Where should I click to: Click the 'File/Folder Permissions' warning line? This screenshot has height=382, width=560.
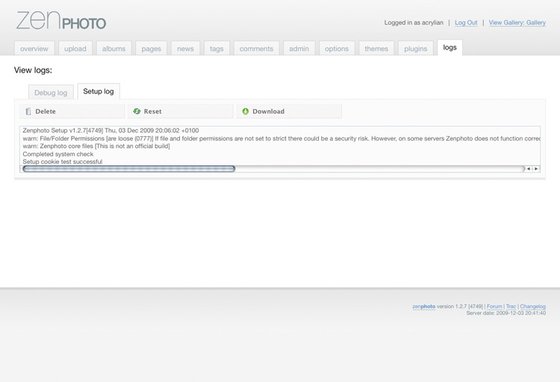[281, 139]
